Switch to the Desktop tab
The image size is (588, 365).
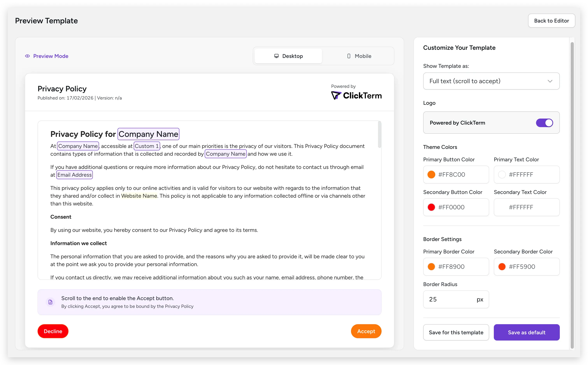(288, 56)
